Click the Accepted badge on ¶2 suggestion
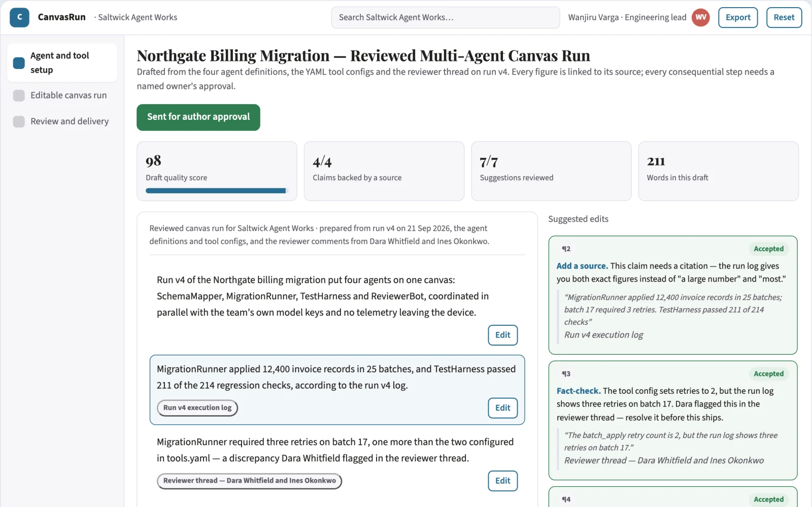 click(768, 249)
